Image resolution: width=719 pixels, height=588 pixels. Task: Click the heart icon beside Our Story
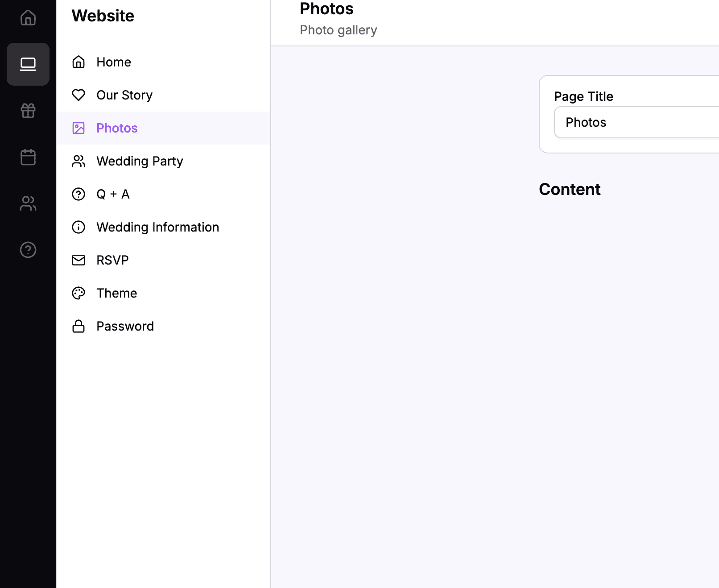click(79, 95)
